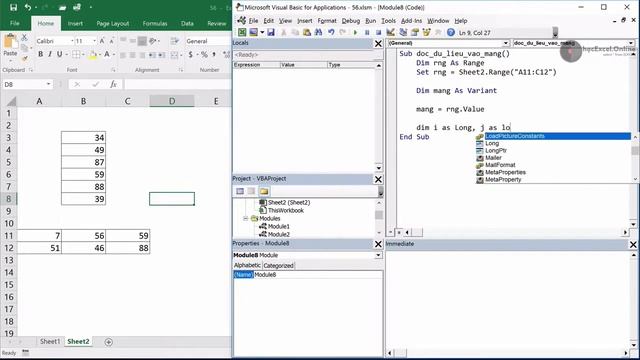640x360 pixels.
Task: Click the Borders icon in Excel Font group
Action: [76, 54]
